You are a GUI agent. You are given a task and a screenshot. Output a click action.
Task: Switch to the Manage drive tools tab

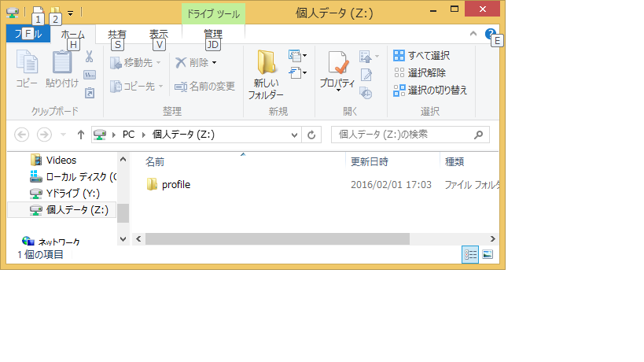(212, 34)
